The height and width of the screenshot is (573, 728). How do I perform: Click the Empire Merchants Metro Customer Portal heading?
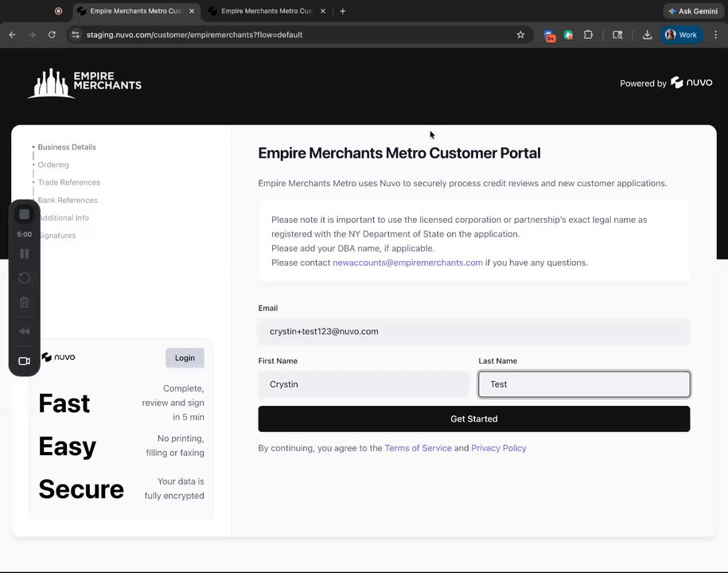399,154
